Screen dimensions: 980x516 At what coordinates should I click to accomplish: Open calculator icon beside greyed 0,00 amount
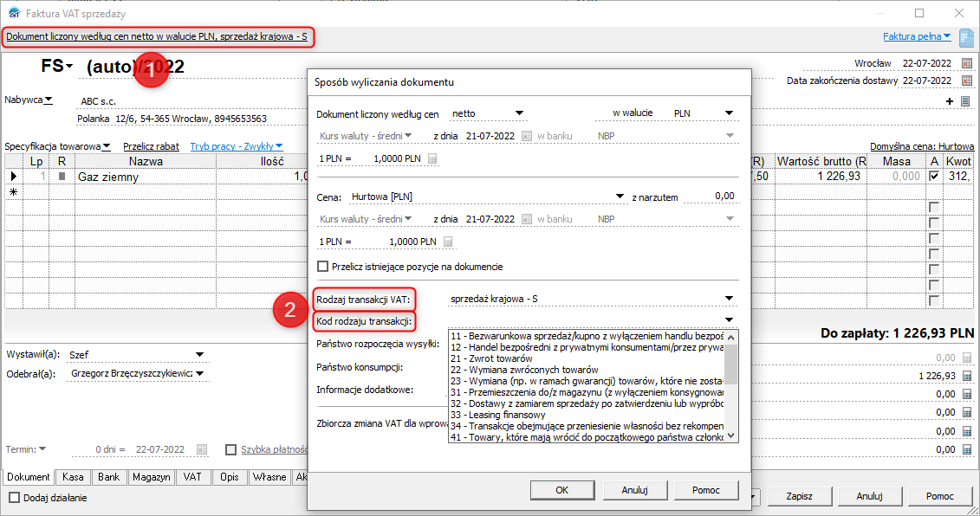[x=967, y=358]
